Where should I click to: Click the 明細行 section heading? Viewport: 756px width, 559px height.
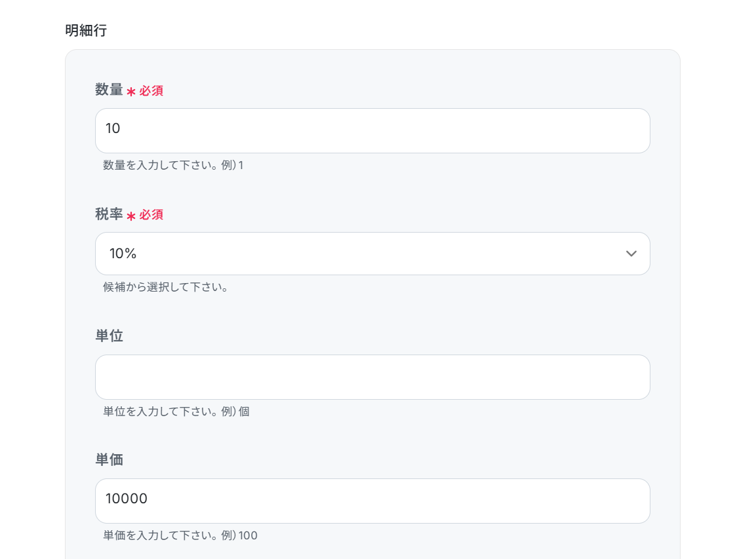click(85, 30)
